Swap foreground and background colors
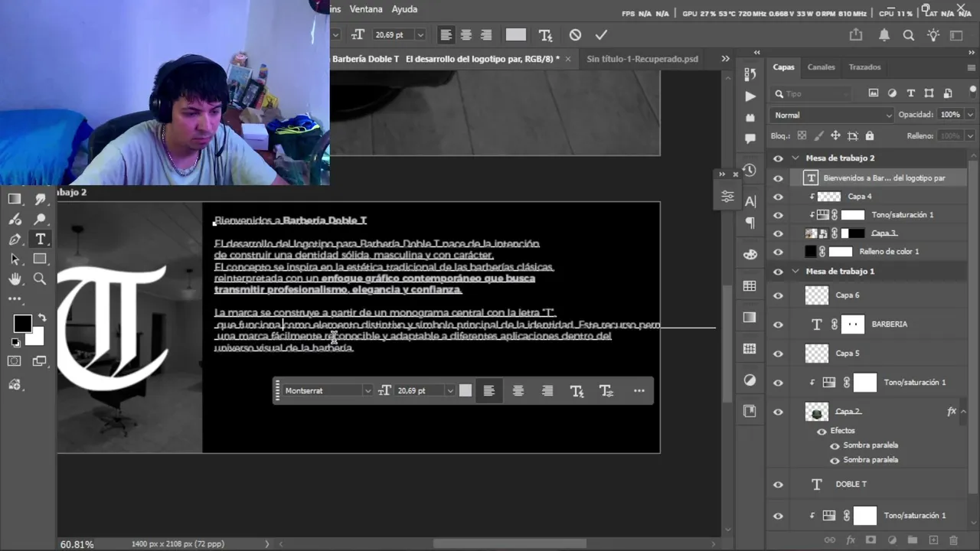This screenshot has height=551, width=980. [x=42, y=318]
